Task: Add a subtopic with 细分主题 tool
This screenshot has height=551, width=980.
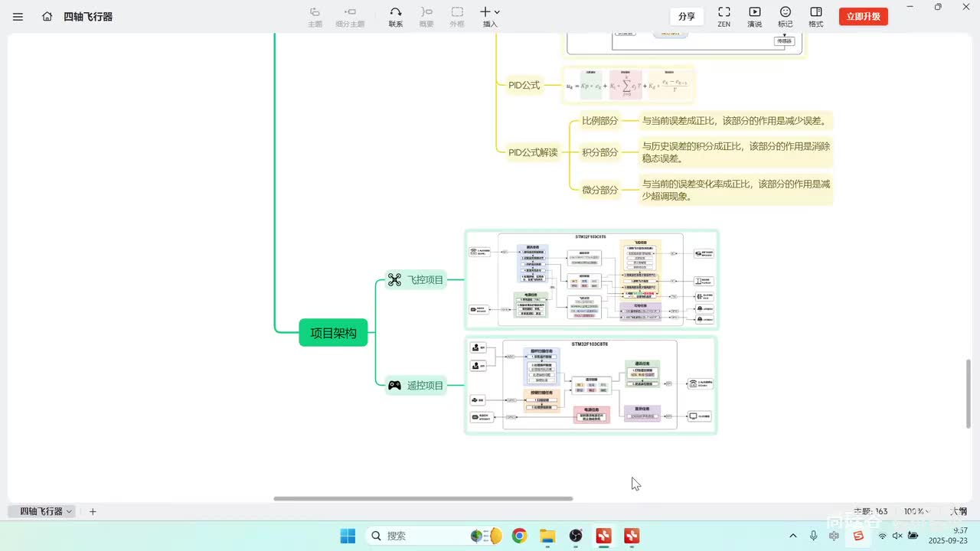Action: (350, 17)
